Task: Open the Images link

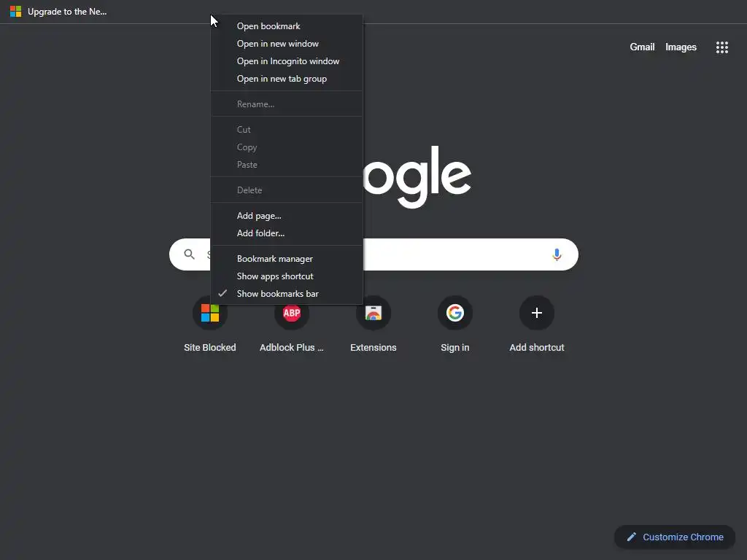Action: click(681, 47)
